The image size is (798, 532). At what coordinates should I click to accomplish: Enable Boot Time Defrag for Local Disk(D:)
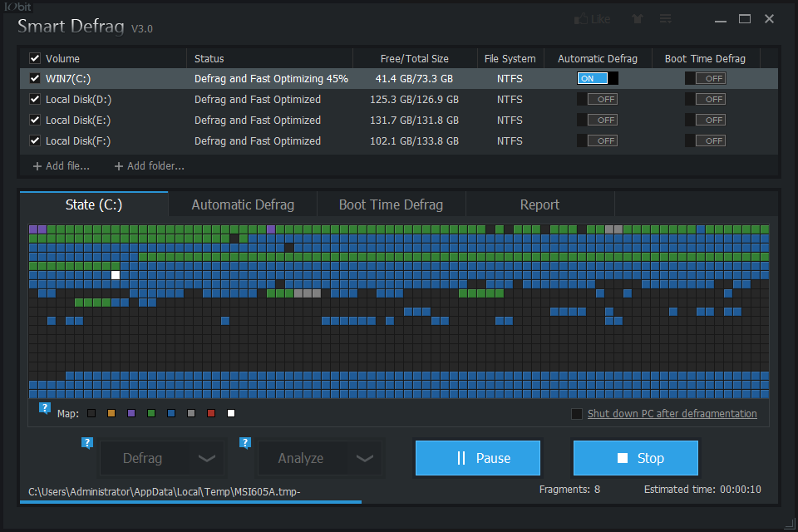click(x=706, y=99)
